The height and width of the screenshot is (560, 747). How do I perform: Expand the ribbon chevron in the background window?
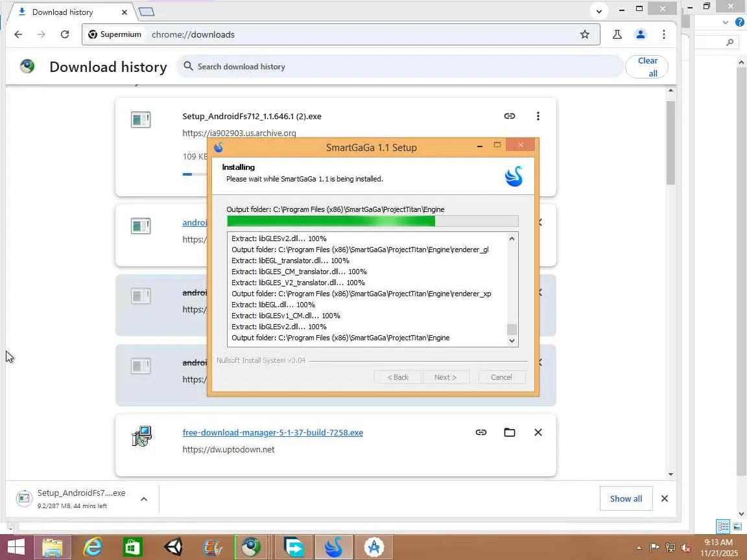[x=726, y=22]
